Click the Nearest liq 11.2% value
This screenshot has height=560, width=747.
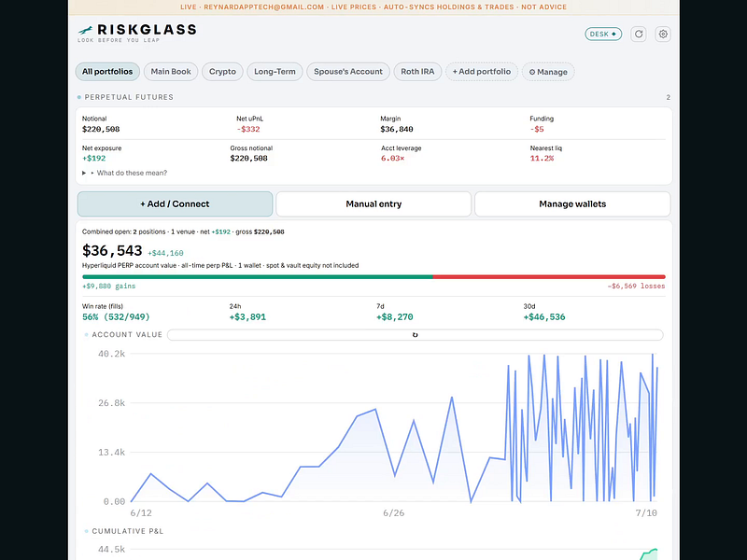coord(542,158)
